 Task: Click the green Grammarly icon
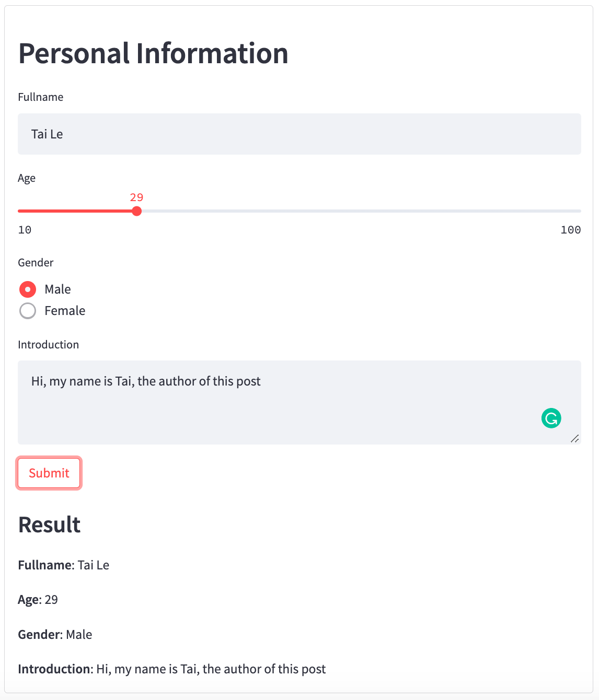pyautogui.click(x=551, y=418)
